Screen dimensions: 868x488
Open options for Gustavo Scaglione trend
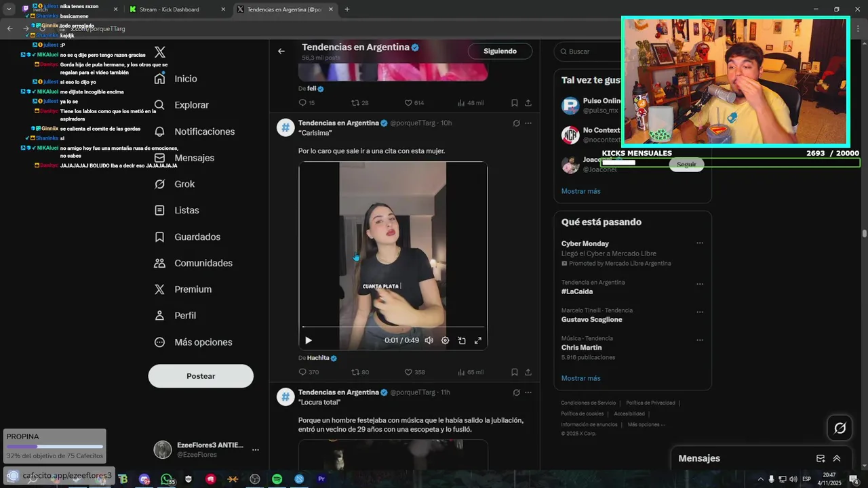tap(700, 312)
